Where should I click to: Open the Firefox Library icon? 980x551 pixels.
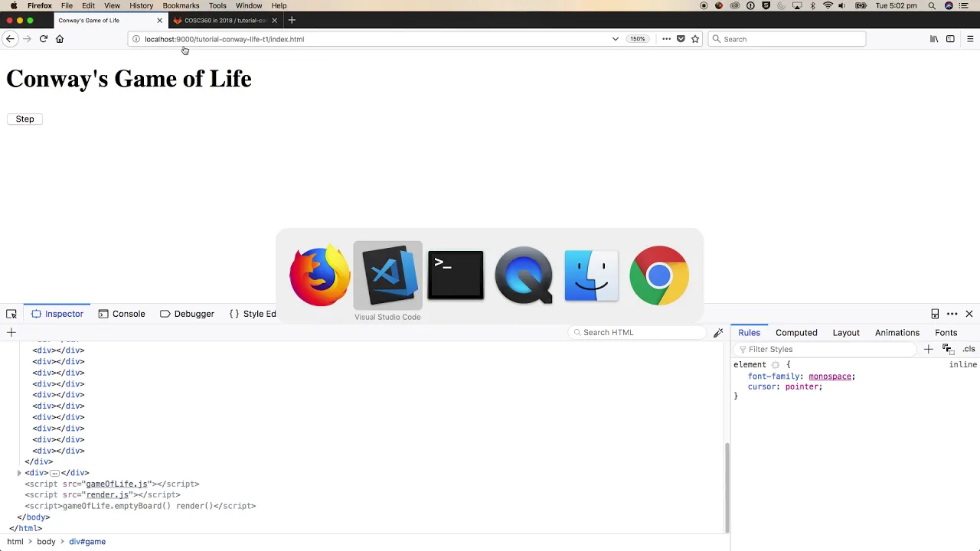(934, 39)
